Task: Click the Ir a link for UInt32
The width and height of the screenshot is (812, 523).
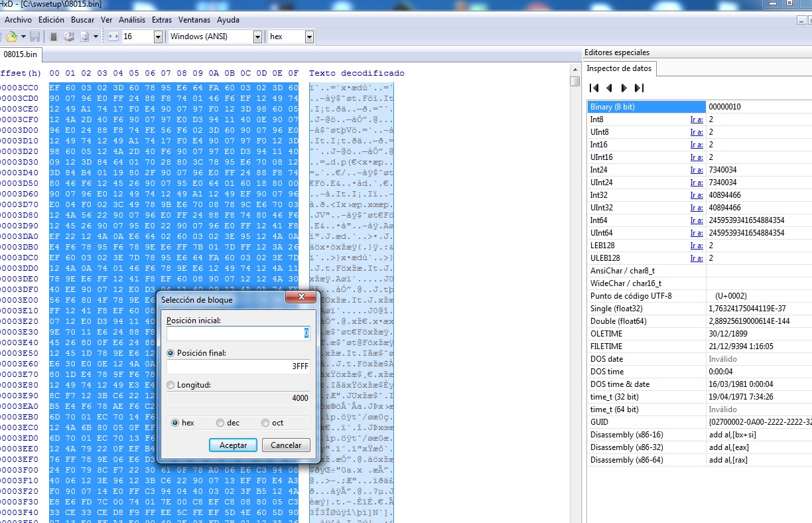Action: click(696, 208)
